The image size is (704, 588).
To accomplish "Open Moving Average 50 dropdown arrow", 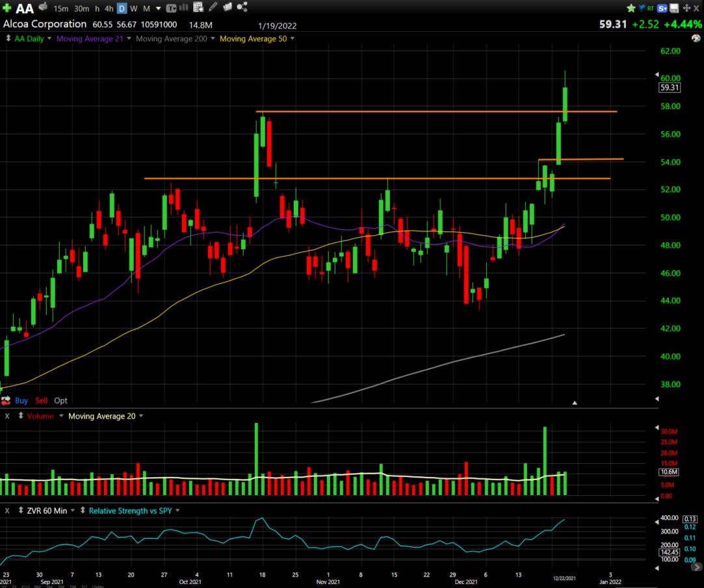I will (293, 38).
